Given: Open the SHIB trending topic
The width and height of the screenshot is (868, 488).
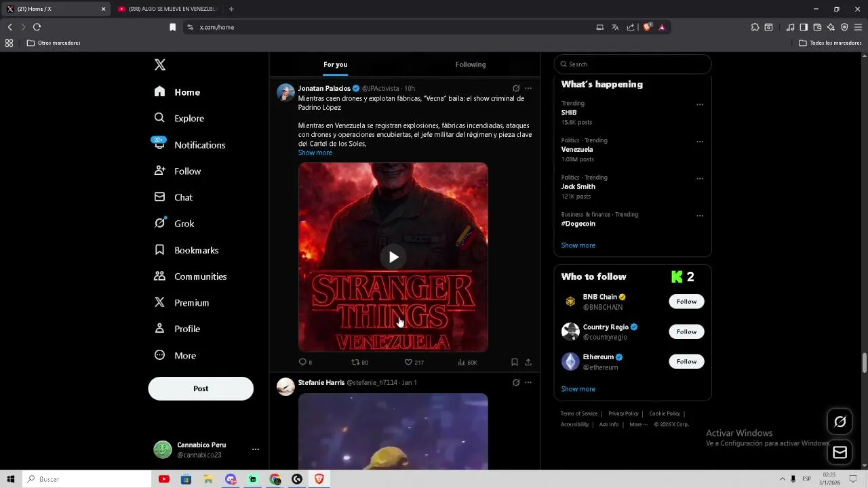Looking at the screenshot, I should coord(568,113).
